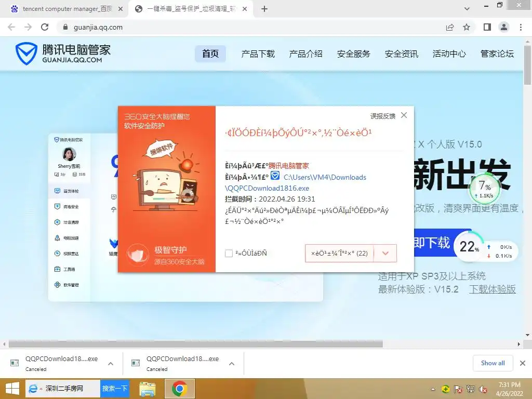Click the Sherry profile avatar in preview
The height and width of the screenshot is (399, 532).
69,154
